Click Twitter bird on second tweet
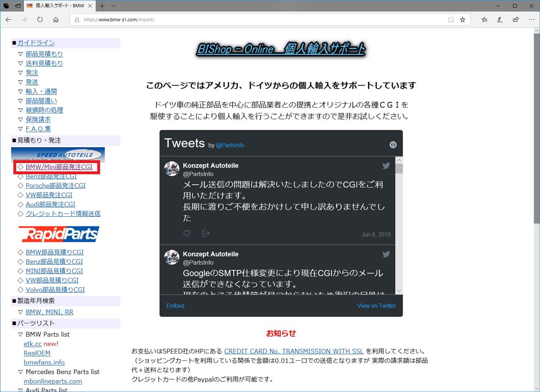This screenshot has height=392, width=540. (x=386, y=254)
